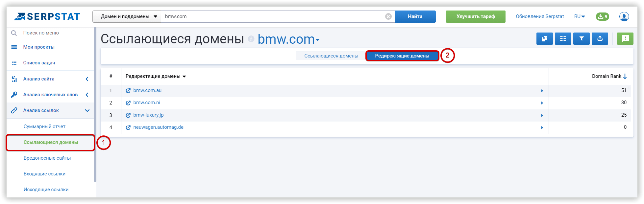Click the Serpstat logo
Image resolution: width=644 pixels, height=204 pixels.
point(47,16)
